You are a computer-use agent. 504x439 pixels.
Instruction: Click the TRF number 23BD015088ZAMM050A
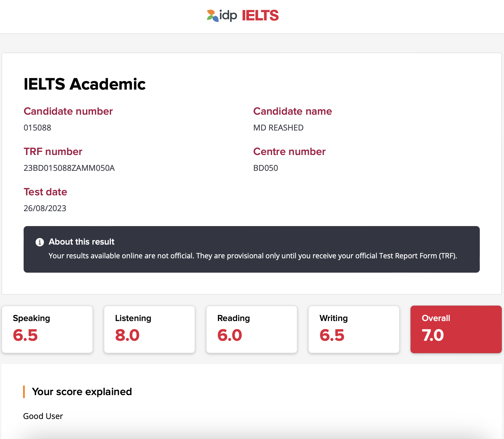pos(69,168)
